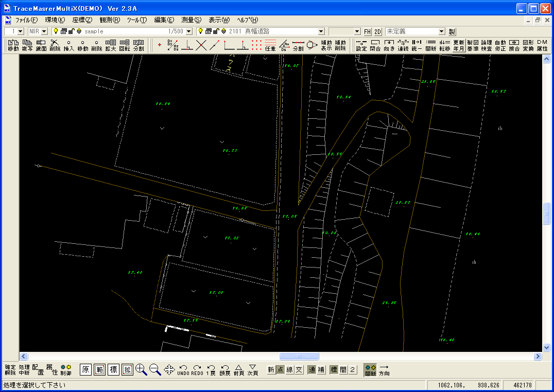Screen dimensions: 554x392
Task: Open the 未定義 dropdown
Action: point(442,31)
